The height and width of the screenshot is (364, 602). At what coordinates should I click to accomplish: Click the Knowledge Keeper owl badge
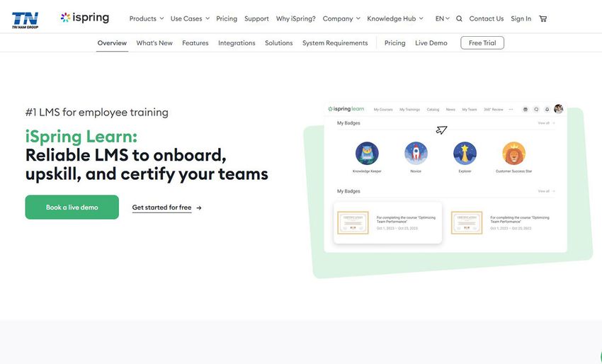[367, 153]
